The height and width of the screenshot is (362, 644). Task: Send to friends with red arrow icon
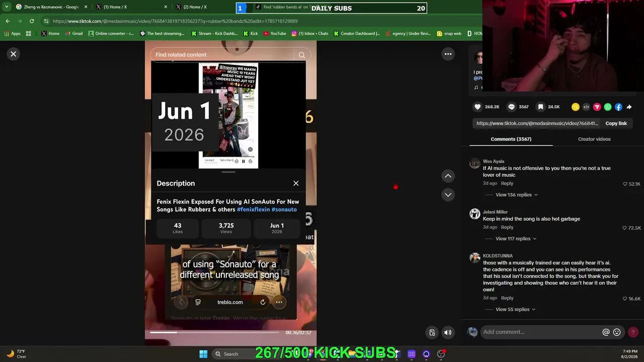[x=597, y=107]
